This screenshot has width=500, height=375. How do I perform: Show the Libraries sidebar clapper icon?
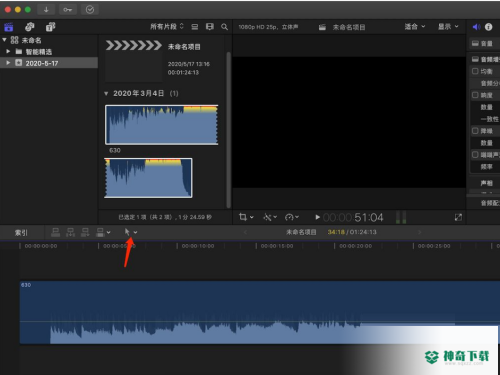pyautogui.click(x=8, y=27)
